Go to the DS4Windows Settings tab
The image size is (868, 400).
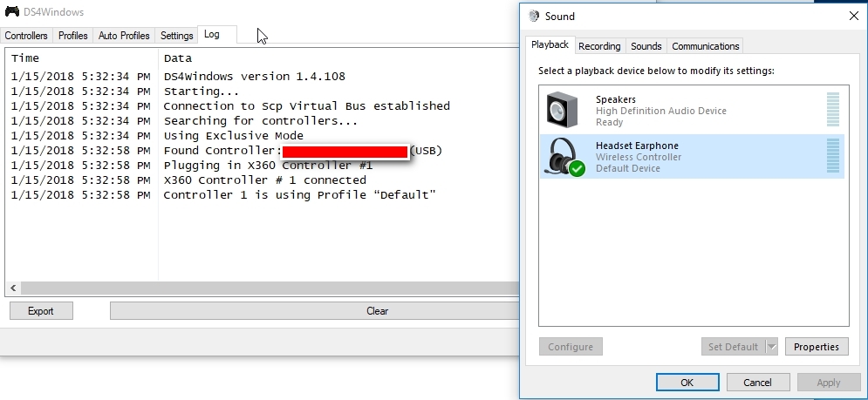176,36
